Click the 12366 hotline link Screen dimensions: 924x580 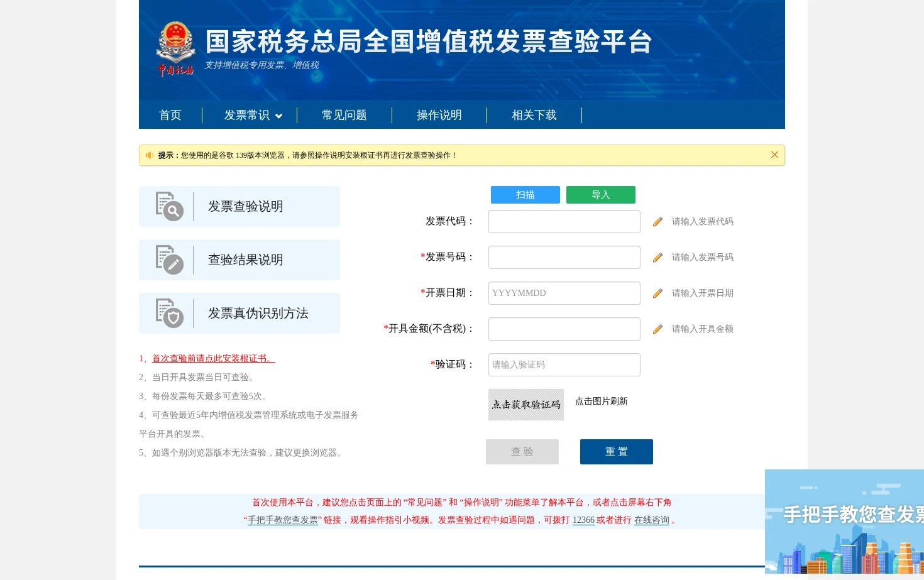coord(583,520)
